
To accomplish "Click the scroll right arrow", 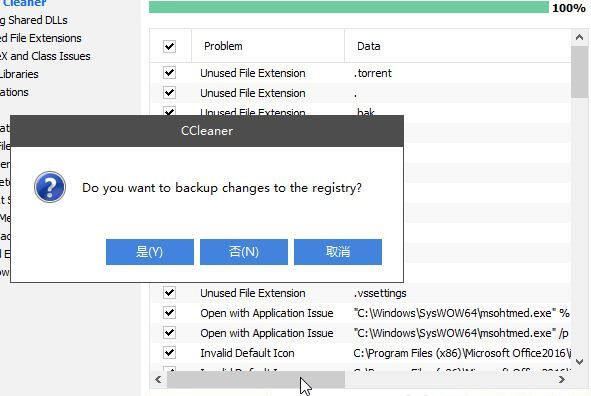I will (x=562, y=379).
